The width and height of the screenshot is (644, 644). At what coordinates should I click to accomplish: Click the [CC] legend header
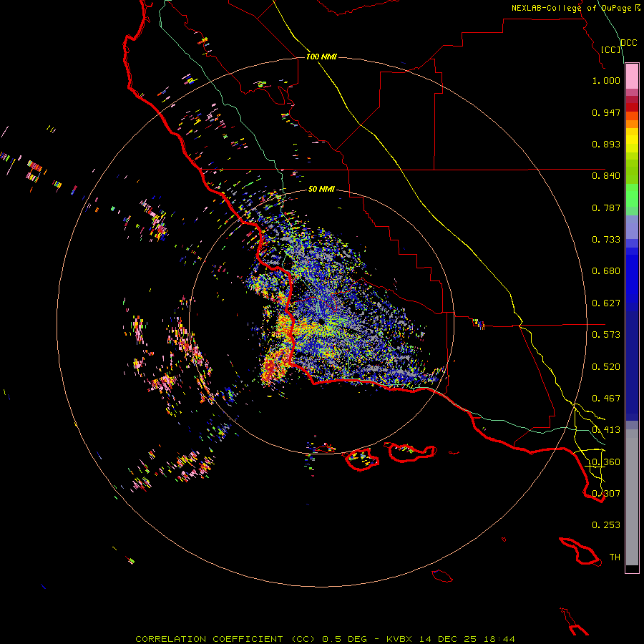click(611, 49)
